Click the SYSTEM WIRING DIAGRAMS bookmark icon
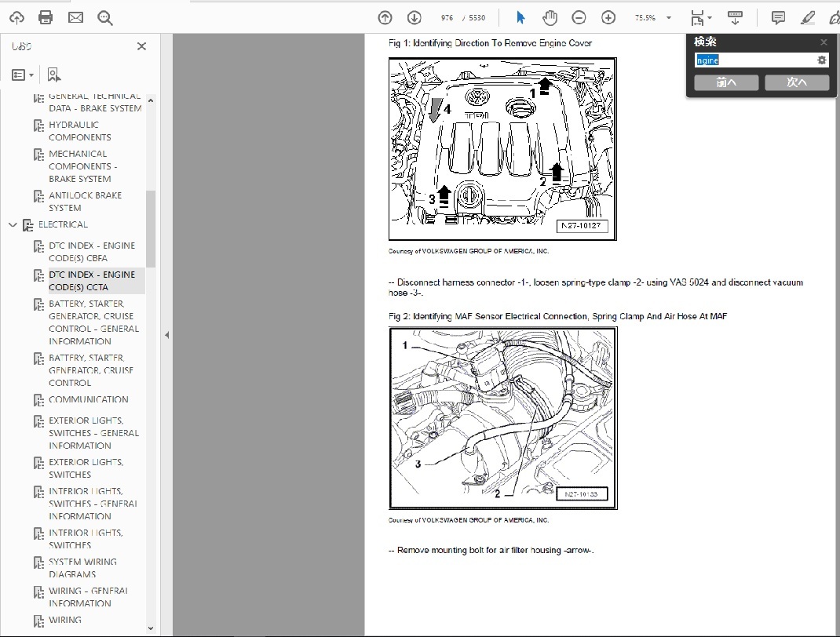This screenshot has height=637, width=840. pos(38,562)
